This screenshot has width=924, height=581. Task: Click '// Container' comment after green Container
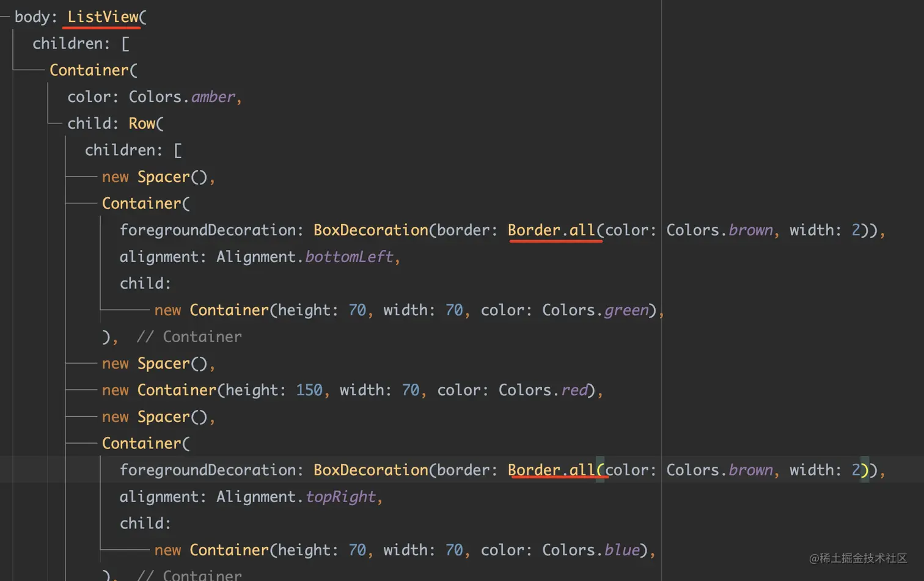189,337
